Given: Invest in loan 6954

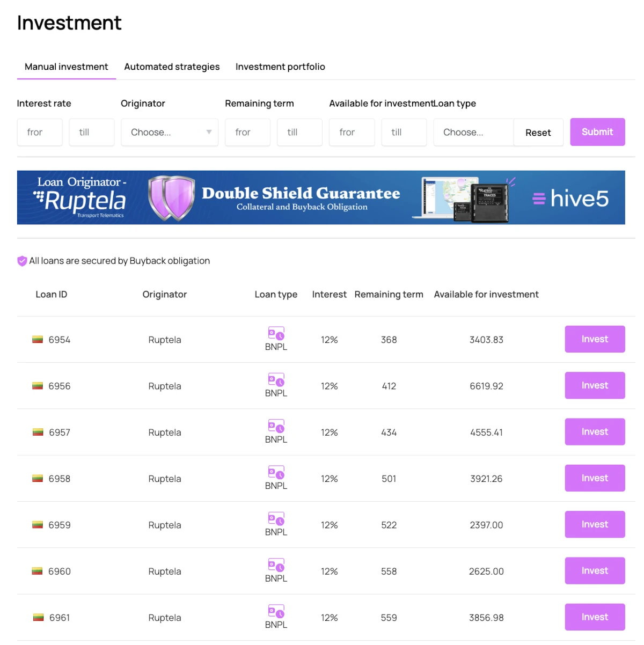Looking at the screenshot, I should 595,339.
